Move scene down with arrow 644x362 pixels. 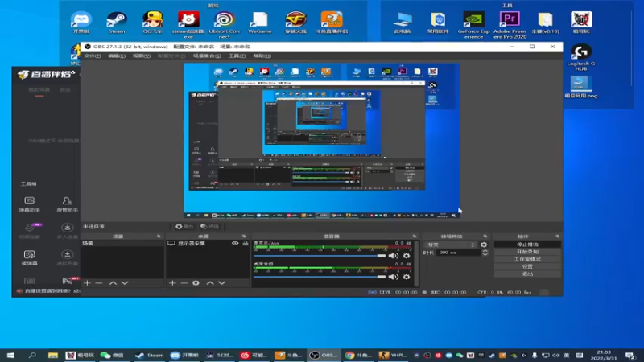[x=125, y=283]
